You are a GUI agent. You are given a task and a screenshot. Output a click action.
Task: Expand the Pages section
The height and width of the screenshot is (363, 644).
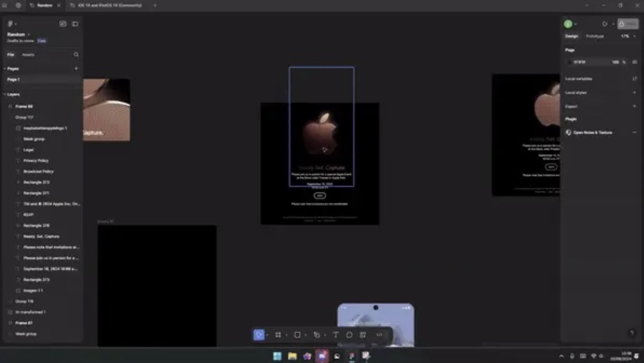5,68
